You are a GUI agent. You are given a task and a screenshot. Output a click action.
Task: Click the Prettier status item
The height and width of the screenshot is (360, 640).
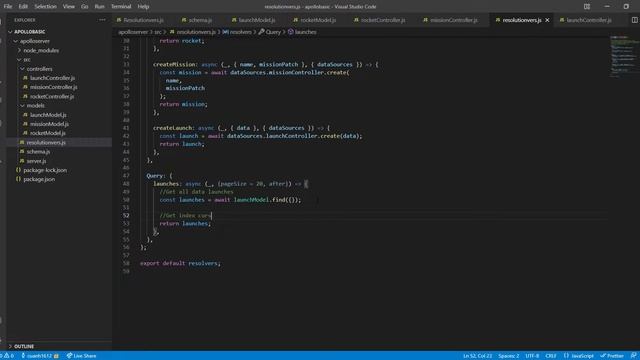click(612, 356)
